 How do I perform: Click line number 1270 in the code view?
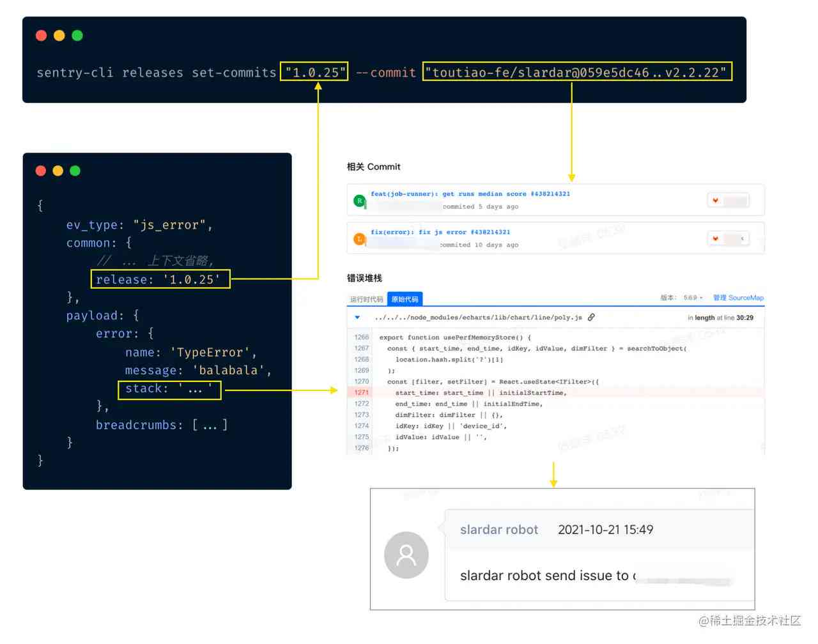(x=362, y=381)
